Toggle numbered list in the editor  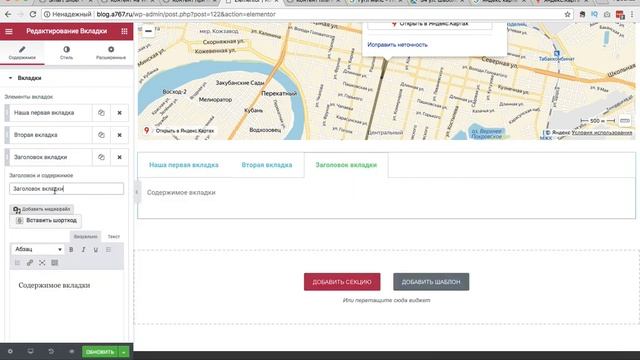pos(17,263)
